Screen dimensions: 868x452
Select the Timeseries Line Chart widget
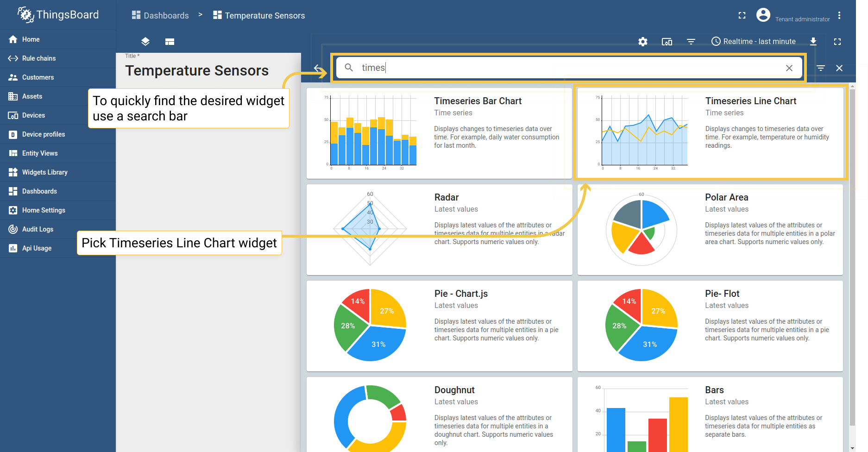click(710, 133)
